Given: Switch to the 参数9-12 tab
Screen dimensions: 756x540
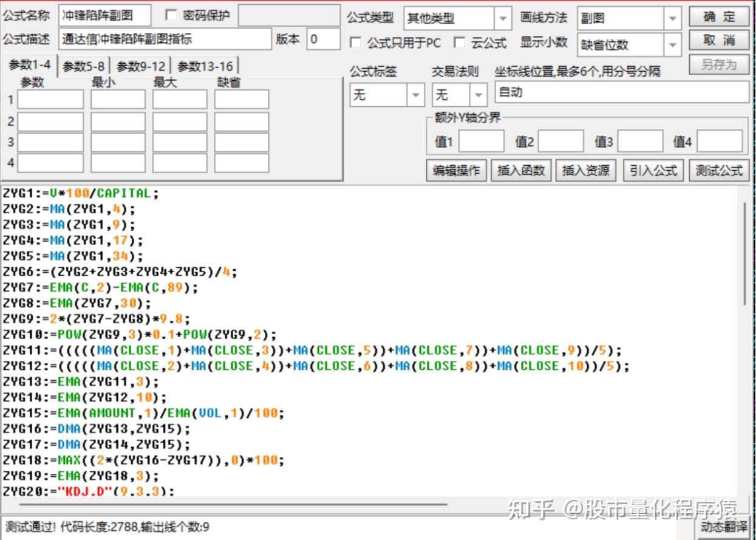Looking at the screenshot, I should click(141, 66).
